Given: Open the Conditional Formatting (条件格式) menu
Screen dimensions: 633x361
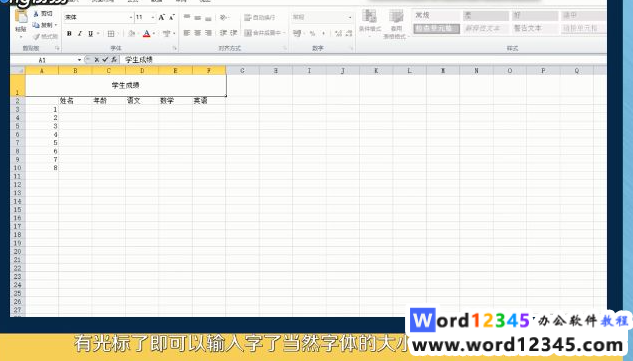Looking at the screenshot, I should tap(369, 23).
